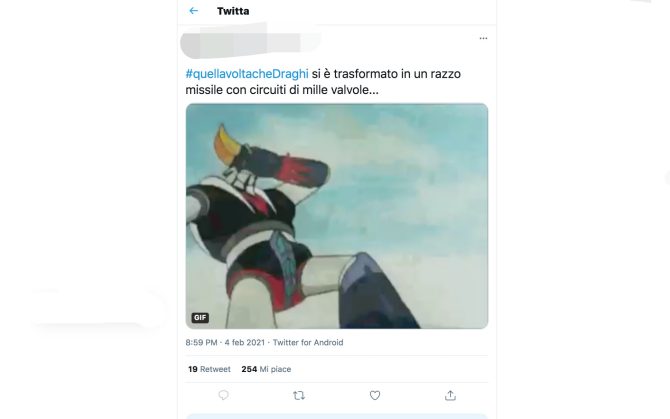This screenshot has height=419, width=670.
Task: Click the Twitter for Android source link
Action: [x=308, y=343]
